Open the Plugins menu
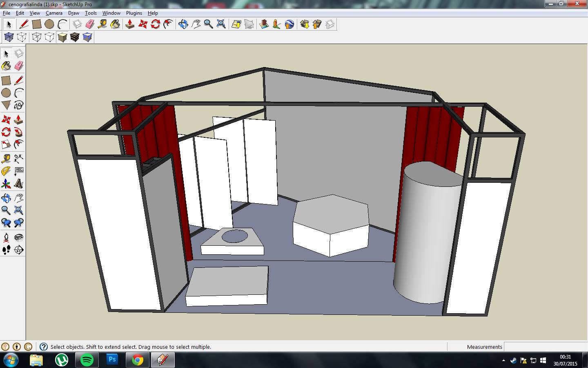588x368 pixels. point(134,13)
